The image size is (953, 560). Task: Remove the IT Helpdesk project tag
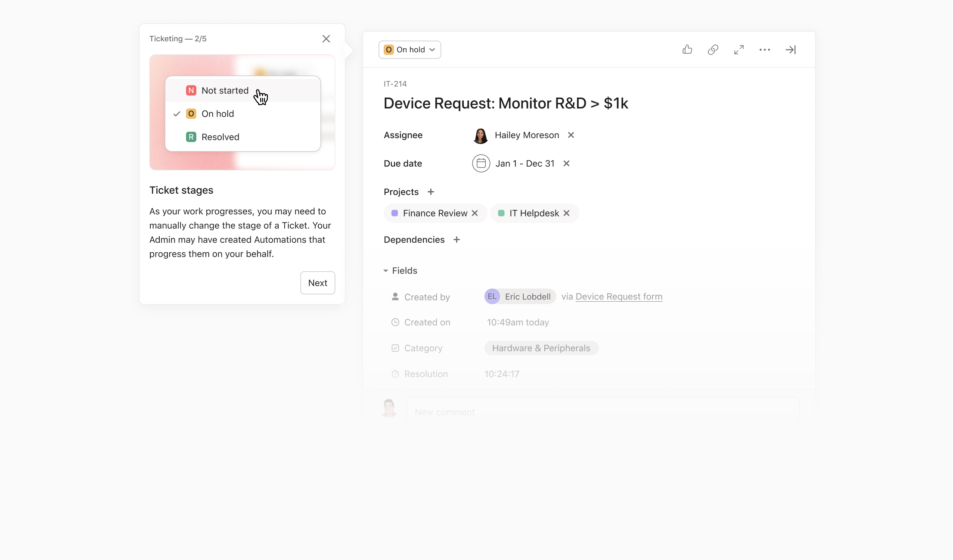click(x=567, y=213)
